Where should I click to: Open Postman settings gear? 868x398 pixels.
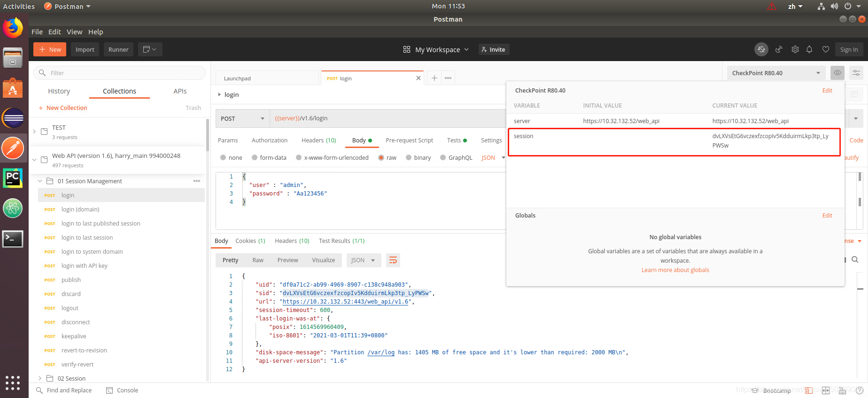(795, 49)
